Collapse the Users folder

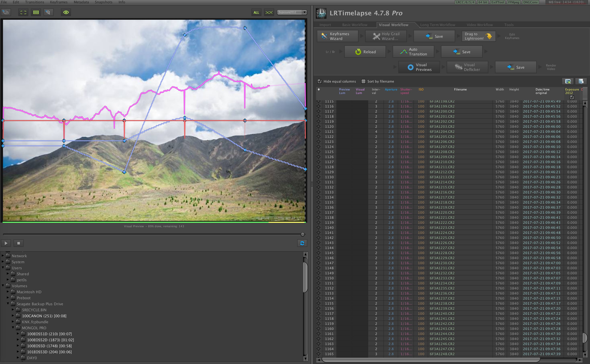[x=3, y=267]
